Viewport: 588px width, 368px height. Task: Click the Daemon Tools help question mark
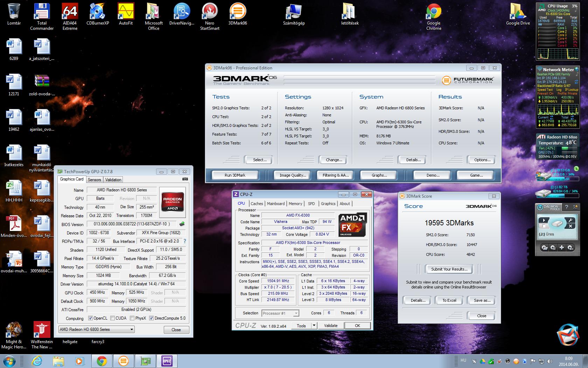tap(567, 207)
